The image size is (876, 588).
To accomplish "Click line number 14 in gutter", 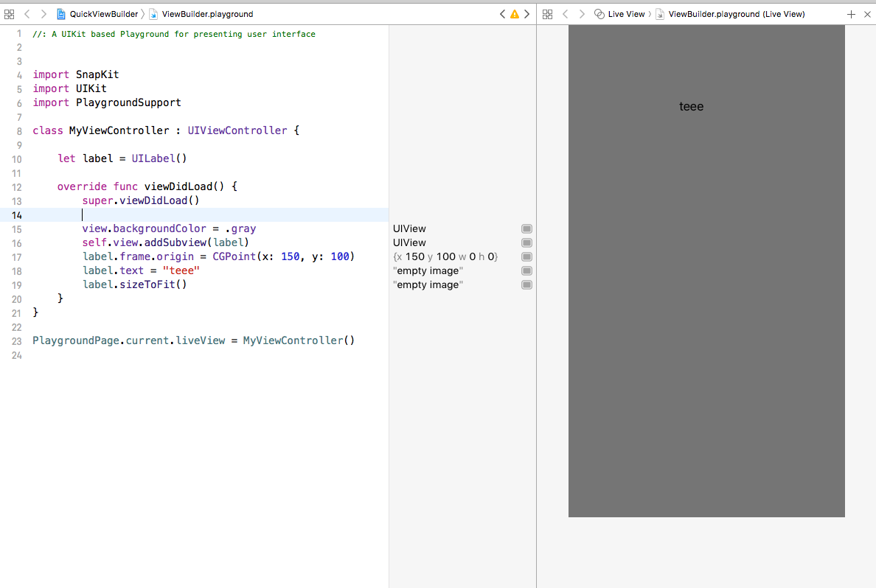I will click(17, 215).
